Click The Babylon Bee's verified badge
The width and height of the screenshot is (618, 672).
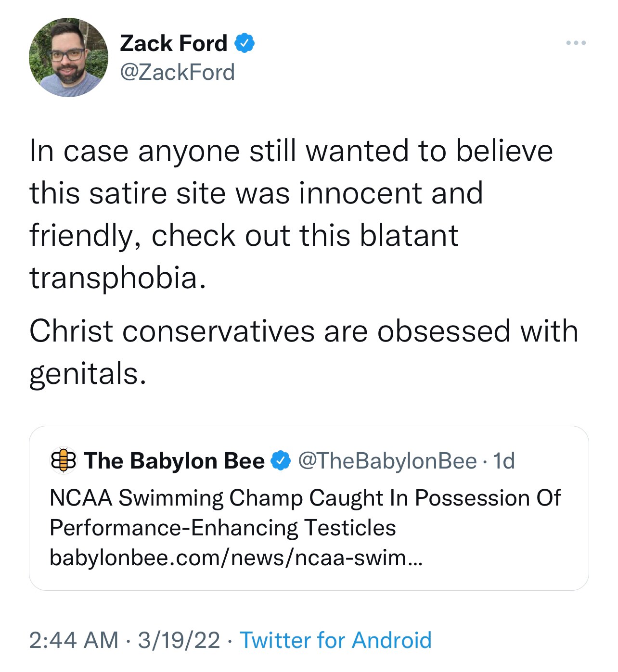(281, 461)
